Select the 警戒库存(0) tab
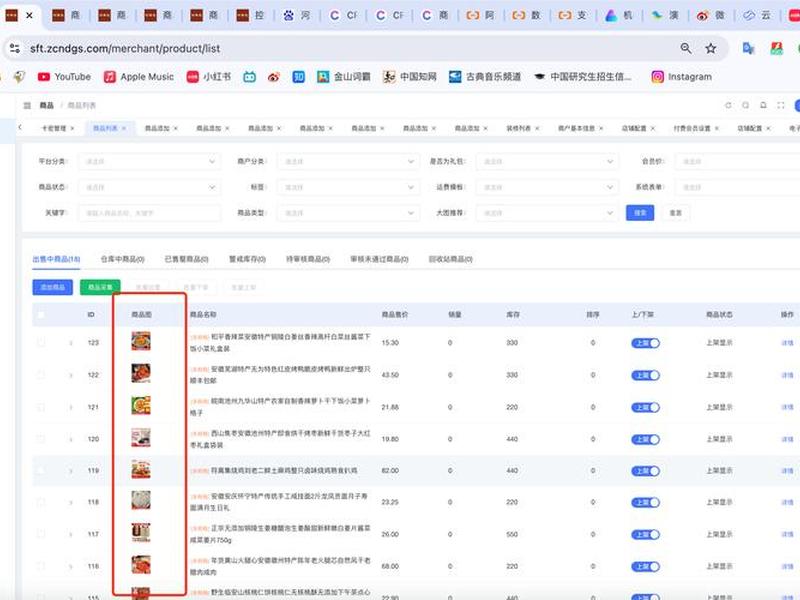 (247, 259)
